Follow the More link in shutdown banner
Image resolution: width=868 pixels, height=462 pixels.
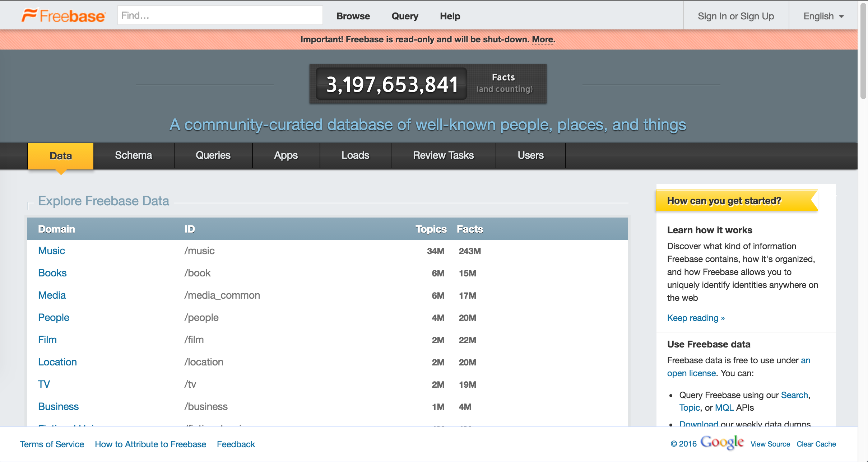tap(542, 39)
